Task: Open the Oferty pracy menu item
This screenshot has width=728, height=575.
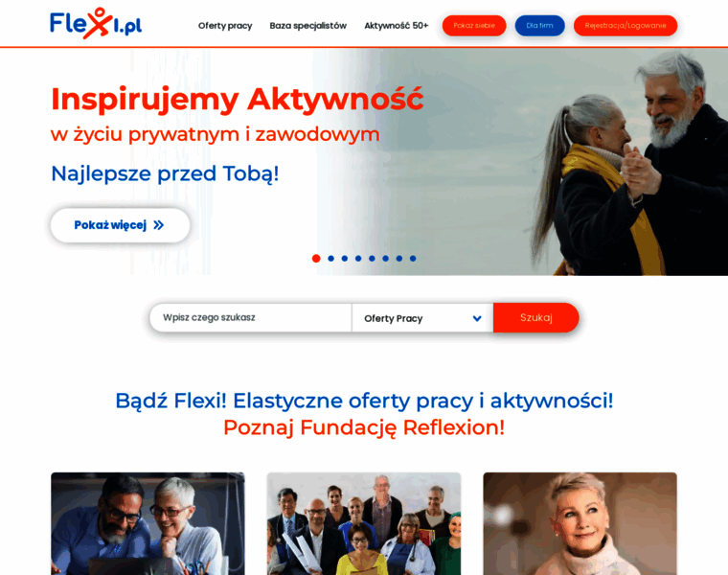Action: tap(225, 26)
